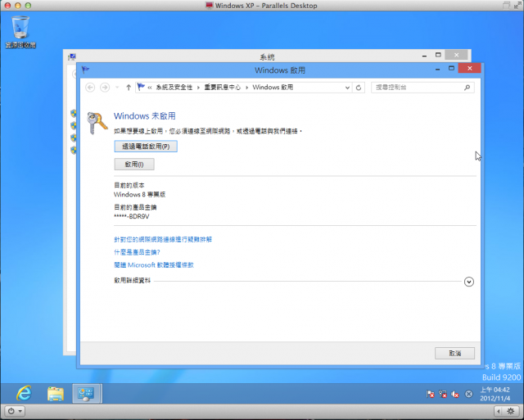
Task: Maximize the Windows 啟用 window
Action: click(451, 69)
